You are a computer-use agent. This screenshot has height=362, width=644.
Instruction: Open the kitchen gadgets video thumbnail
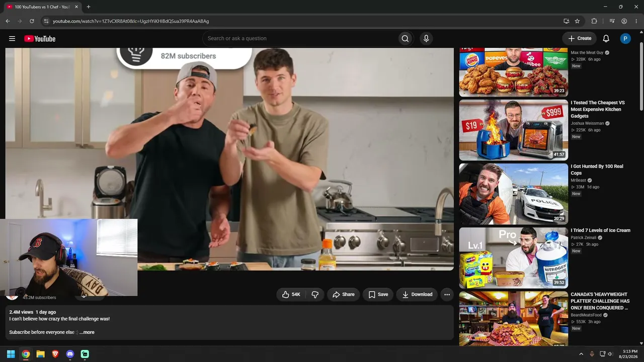tap(514, 130)
